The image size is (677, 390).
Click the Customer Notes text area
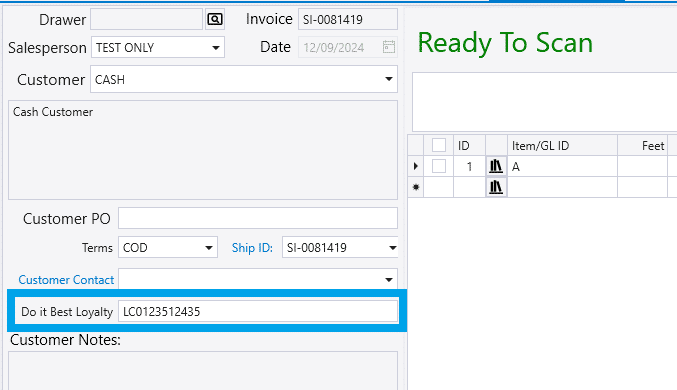pos(203,371)
